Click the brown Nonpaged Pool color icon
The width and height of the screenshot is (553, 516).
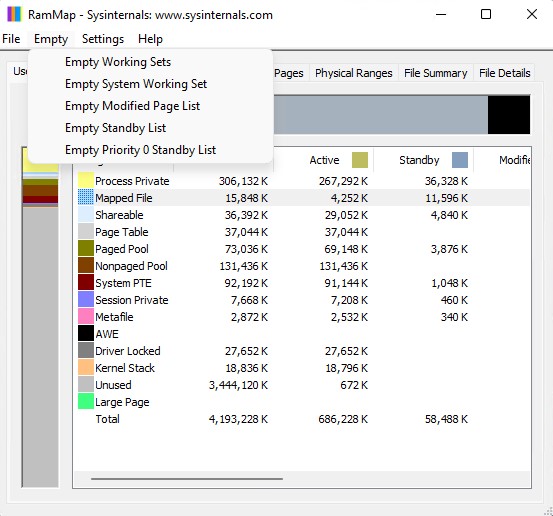[86, 266]
